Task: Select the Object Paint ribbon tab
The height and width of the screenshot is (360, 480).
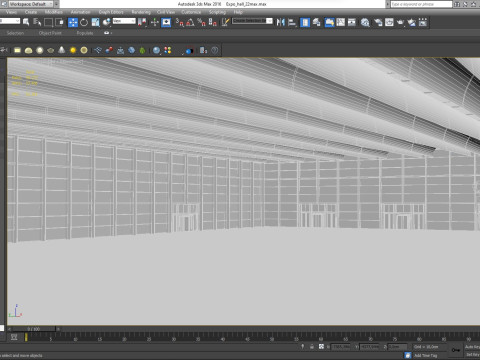Action: [x=50, y=33]
